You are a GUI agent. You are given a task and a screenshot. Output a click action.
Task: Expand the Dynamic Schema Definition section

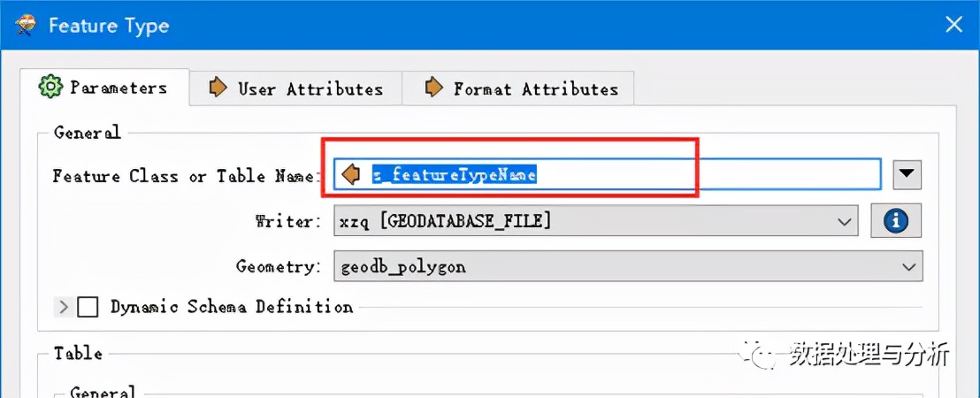click(x=64, y=307)
